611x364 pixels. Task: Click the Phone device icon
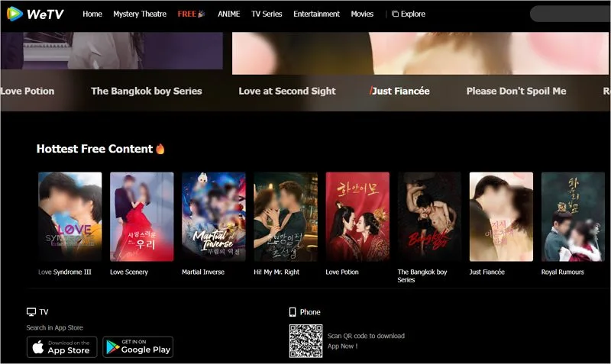coord(293,312)
